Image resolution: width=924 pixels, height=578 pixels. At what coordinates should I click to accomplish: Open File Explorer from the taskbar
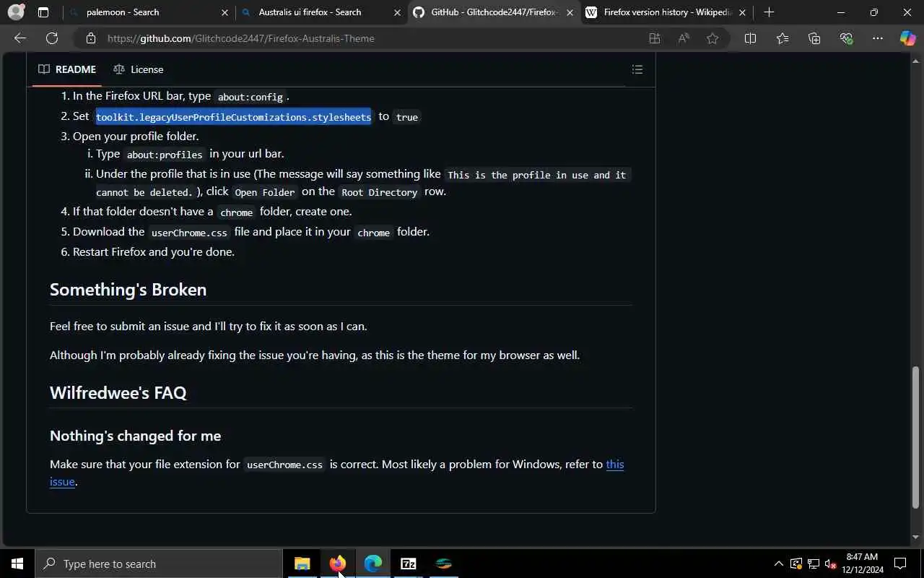tap(302, 564)
